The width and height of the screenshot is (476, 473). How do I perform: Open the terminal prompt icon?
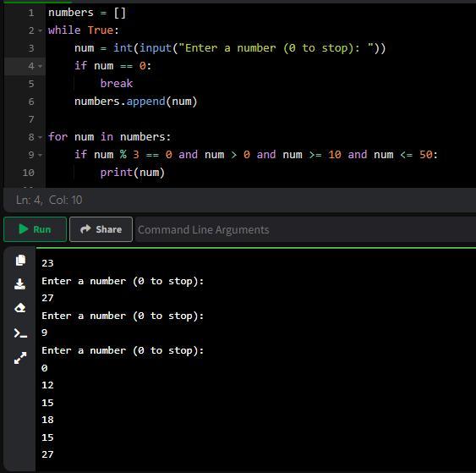coord(20,333)
